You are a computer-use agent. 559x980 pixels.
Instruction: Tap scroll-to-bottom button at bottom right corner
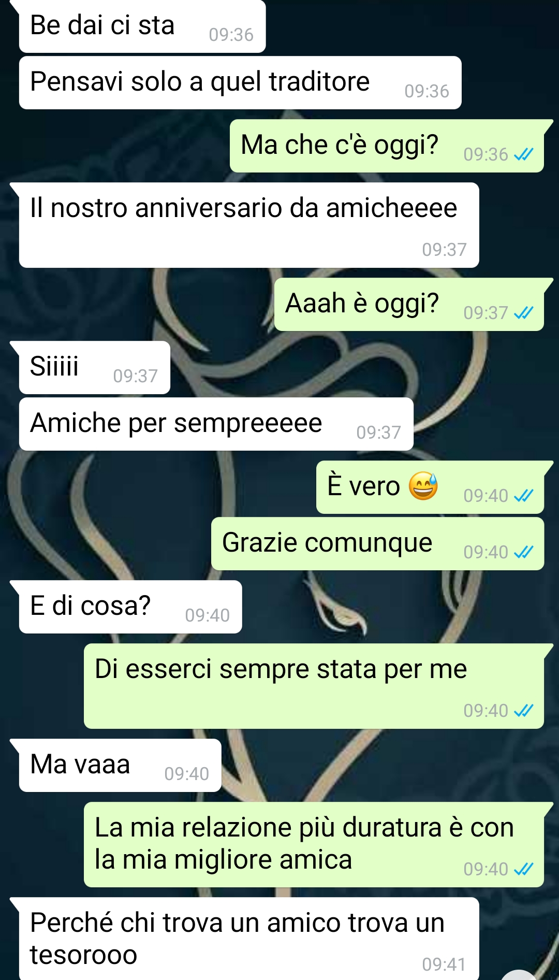(x=519, y=975)
